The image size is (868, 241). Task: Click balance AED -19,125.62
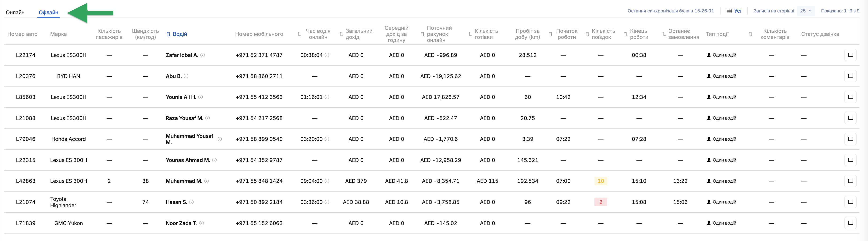[x=440, y=76]
